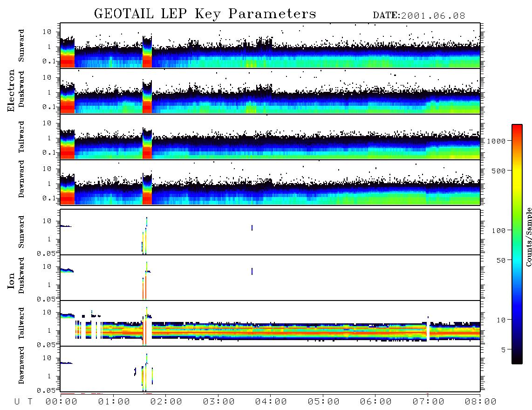
Task: Click the Dawnward label of Electron group
Action: (21, 179)
